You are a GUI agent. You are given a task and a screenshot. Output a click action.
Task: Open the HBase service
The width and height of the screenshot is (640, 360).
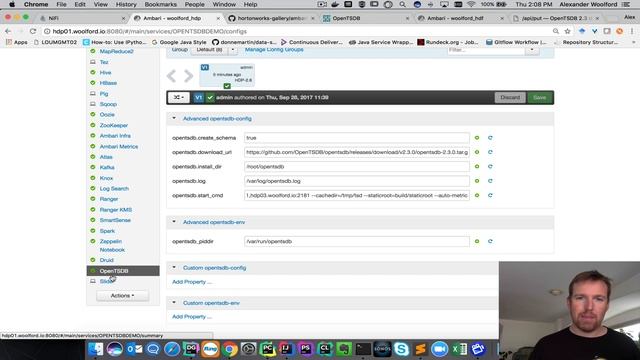pos(108,83)
